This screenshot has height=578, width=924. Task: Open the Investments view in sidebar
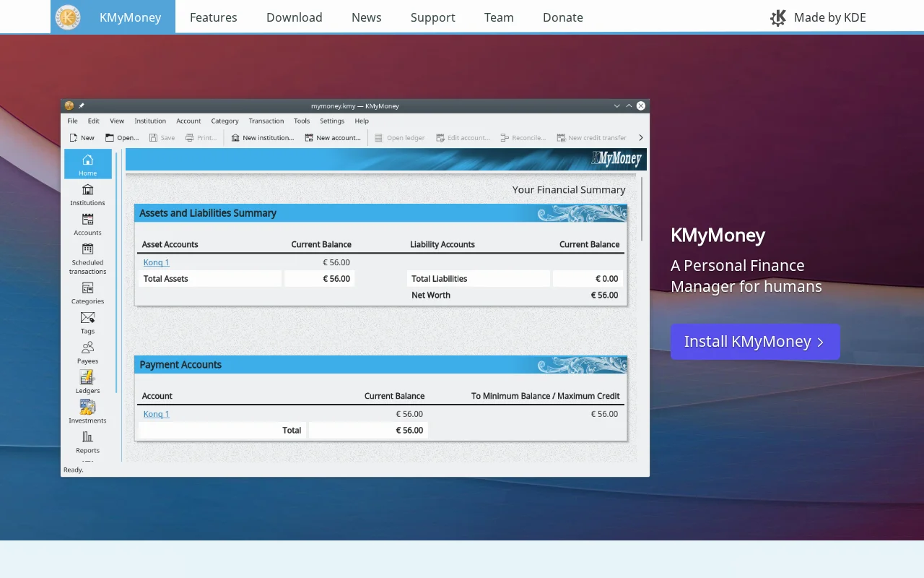(87, 412)
